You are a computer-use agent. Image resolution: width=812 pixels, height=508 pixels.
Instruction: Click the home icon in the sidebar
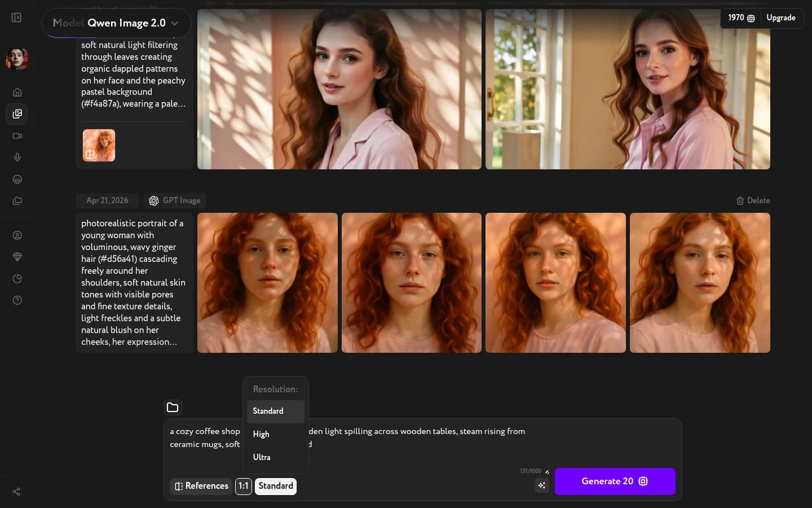point(17,92)
